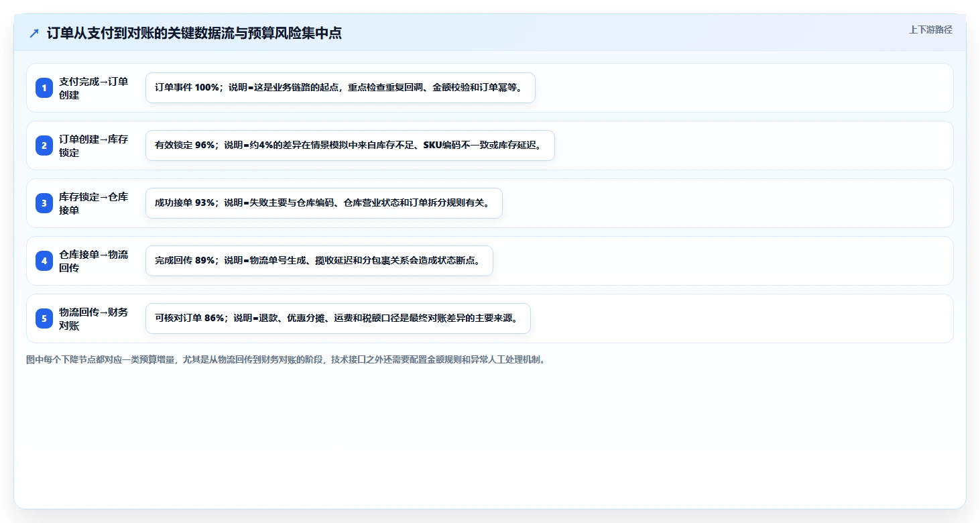Select step badge number 1
This screenshot has width=980, height=523.
click(x=44, y=88)
